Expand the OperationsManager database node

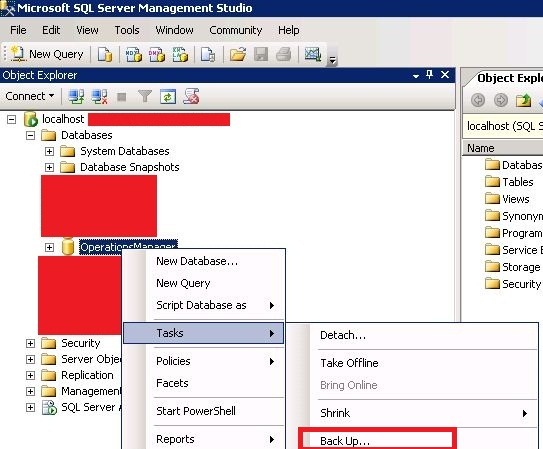click(49, 247)
